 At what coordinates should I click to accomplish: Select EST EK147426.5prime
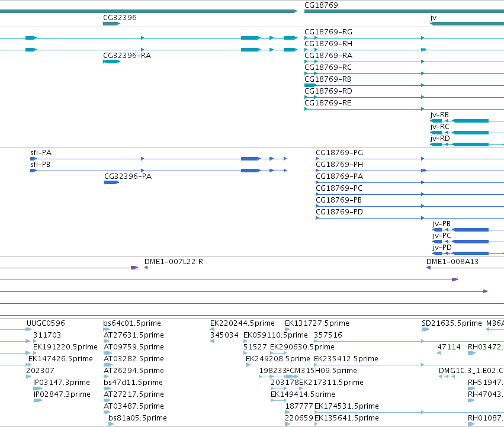pos(61,359)
